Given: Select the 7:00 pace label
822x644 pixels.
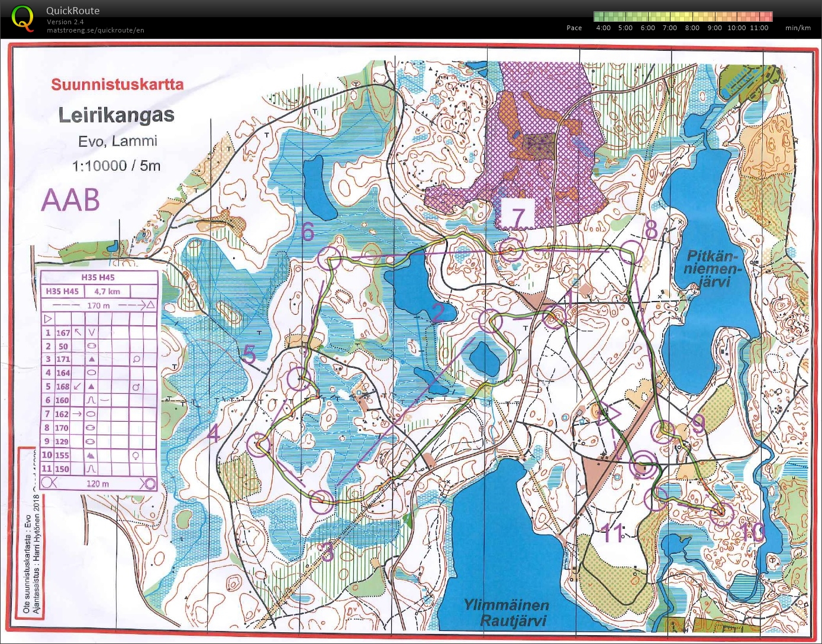Looking at the screenshot, I should point(669,28).
